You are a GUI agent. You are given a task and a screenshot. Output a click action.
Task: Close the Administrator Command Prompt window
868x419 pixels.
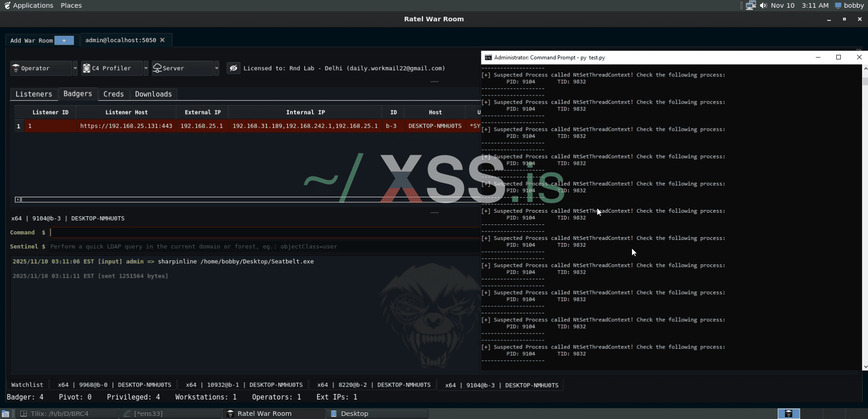click(859, 57)
